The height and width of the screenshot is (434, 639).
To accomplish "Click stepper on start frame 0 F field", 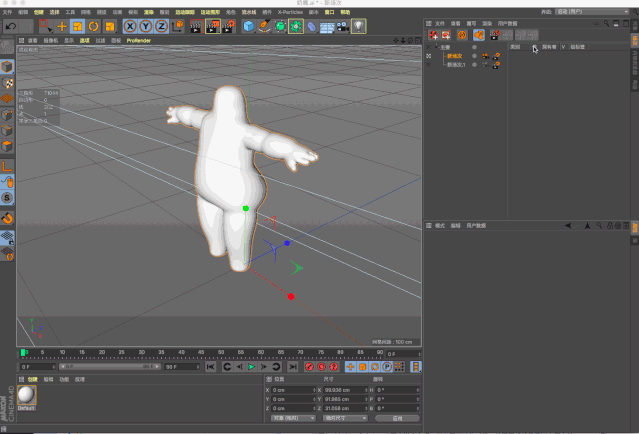I will [53, 367].
